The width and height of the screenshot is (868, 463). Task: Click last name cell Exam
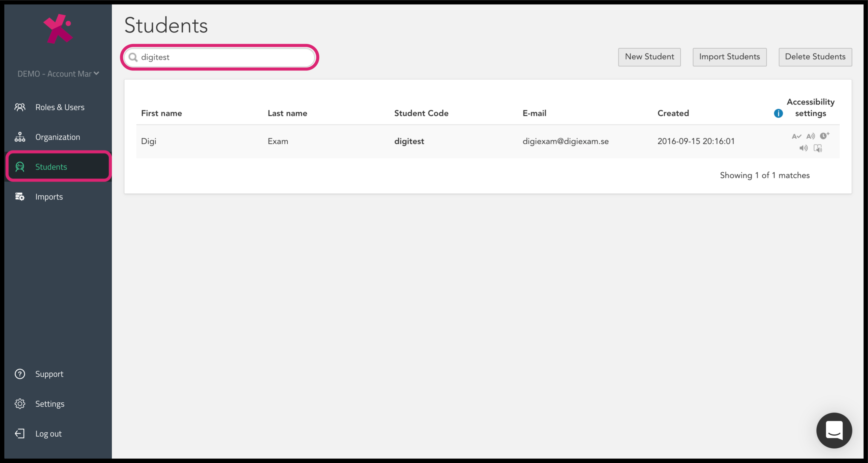(x=278, y=141)
